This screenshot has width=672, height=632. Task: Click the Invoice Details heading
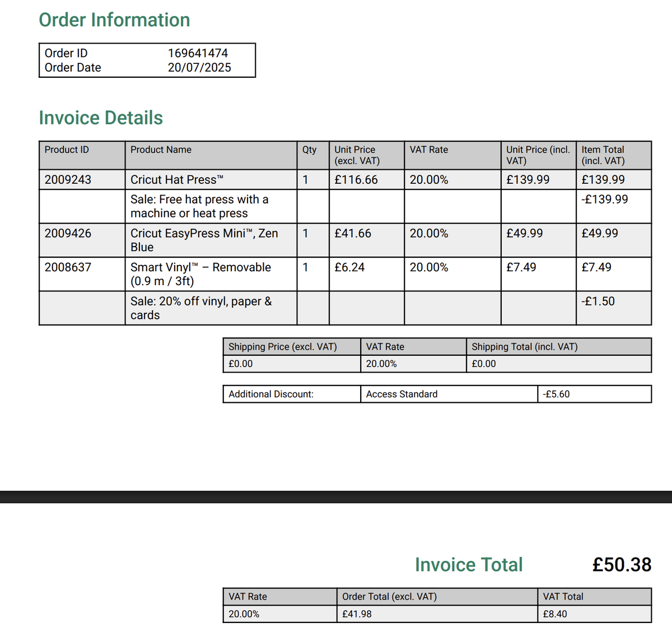pyautogui.click(x=101, y=118)
